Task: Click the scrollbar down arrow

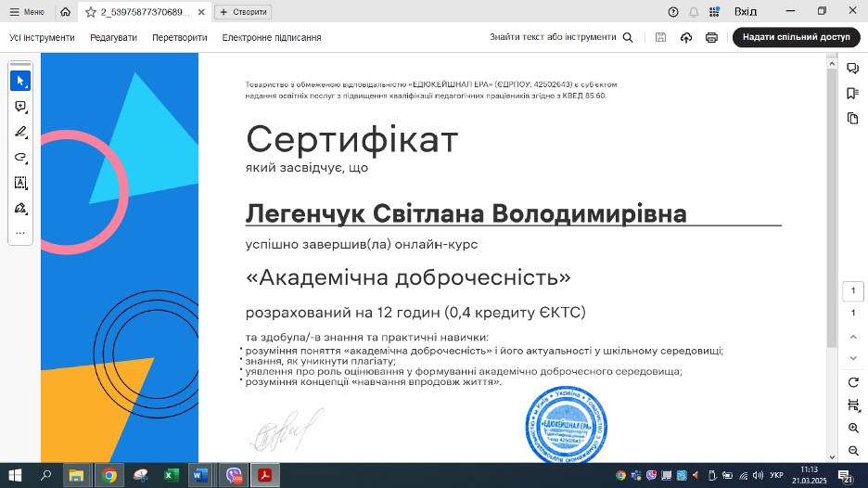Action: [x=832, y=457]
